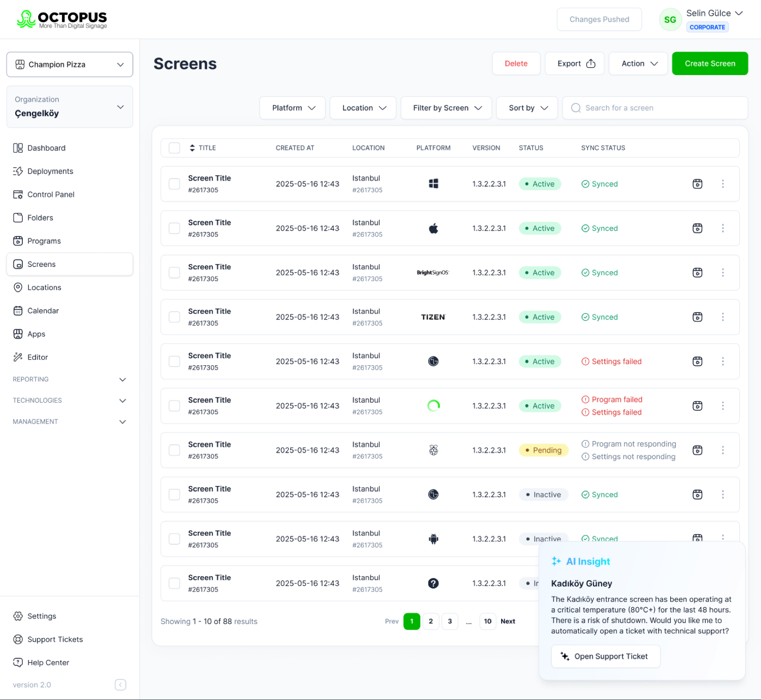761x700 pixels.
Task: Click the Windows platform logo
Action: tap(433, 184)
